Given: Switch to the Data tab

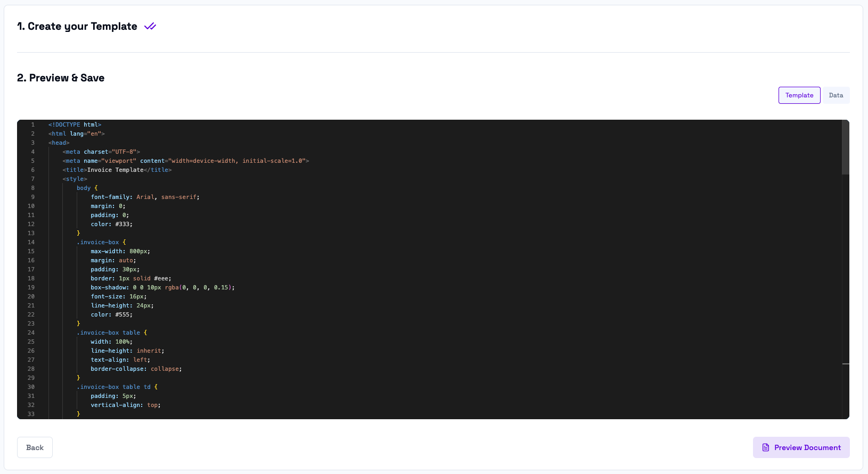Looking at the screenshot, I should pos(836,95).
